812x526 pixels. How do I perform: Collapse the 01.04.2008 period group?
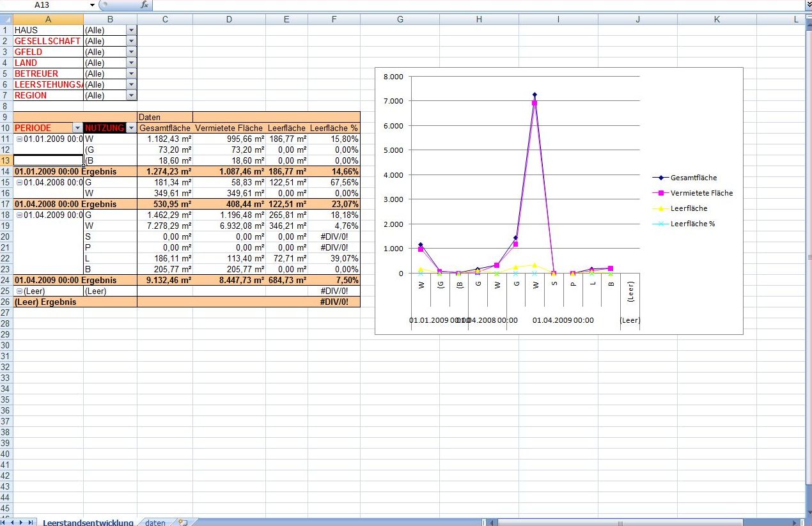(x=19, y=182)
